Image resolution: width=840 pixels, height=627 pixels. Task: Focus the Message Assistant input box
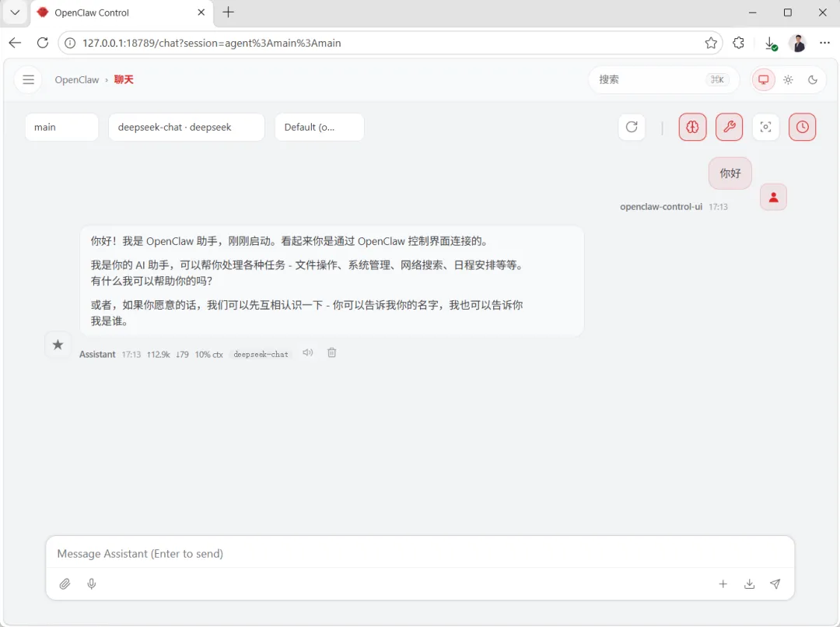click(419, 554)
